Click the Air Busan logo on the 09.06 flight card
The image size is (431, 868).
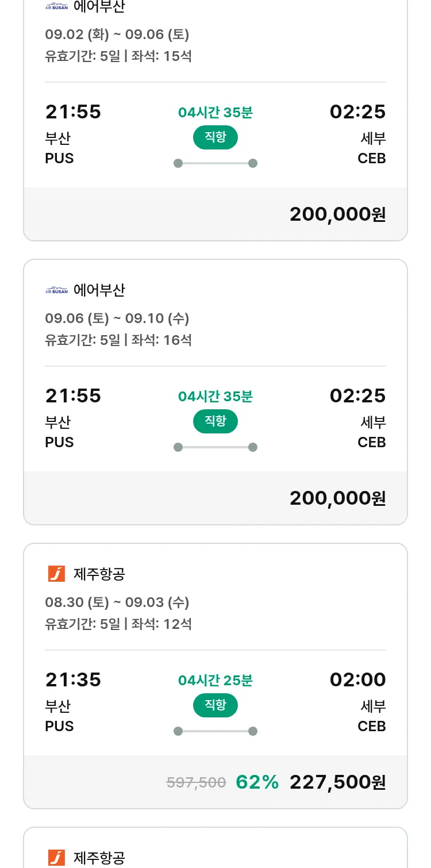[x=56, y=290]
